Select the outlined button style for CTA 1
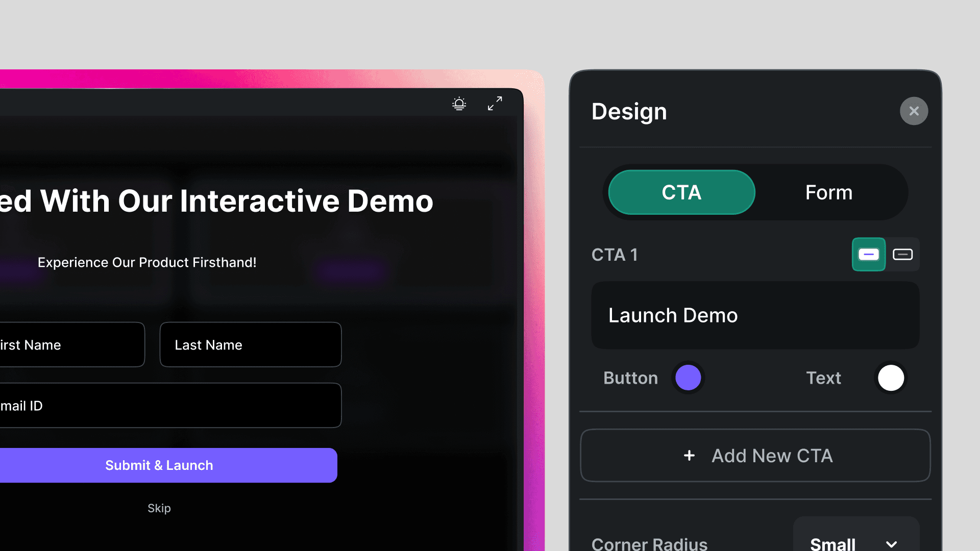The width and height of the screenshot is (980, 551). (902, 254)
